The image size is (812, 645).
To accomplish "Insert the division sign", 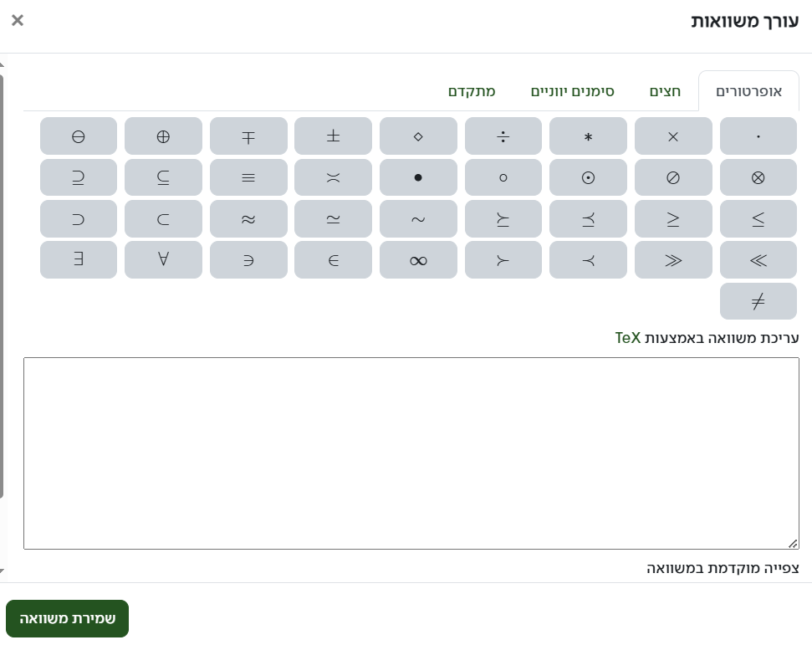I will 503,136.
